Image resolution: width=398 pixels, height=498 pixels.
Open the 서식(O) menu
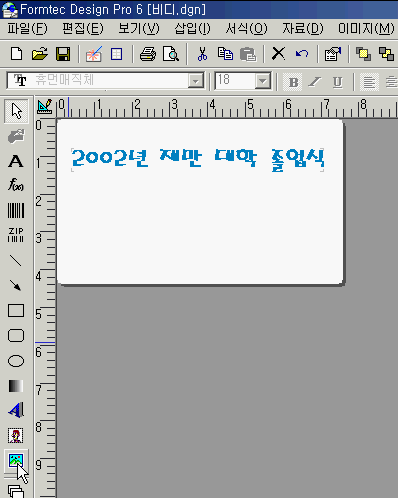pos(246,29)
